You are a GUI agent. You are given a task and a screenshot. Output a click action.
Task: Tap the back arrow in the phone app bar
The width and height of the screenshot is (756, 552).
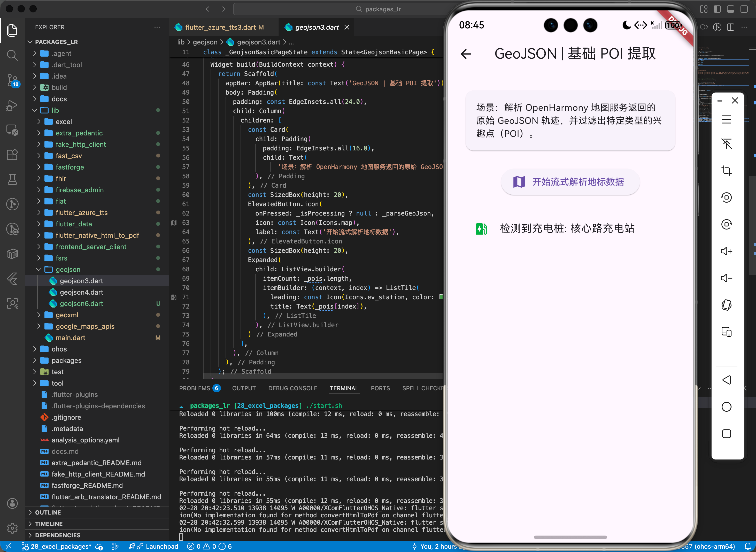click(466, 54)
